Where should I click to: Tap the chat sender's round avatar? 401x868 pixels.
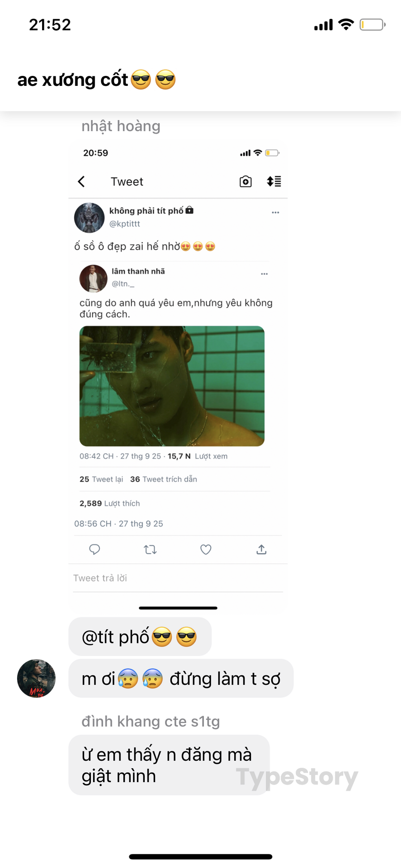(36, 678)
